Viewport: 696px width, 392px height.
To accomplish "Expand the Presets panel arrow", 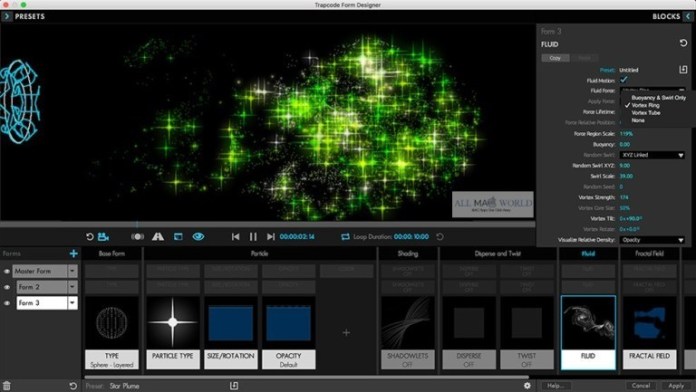I will tap(7, 16).
